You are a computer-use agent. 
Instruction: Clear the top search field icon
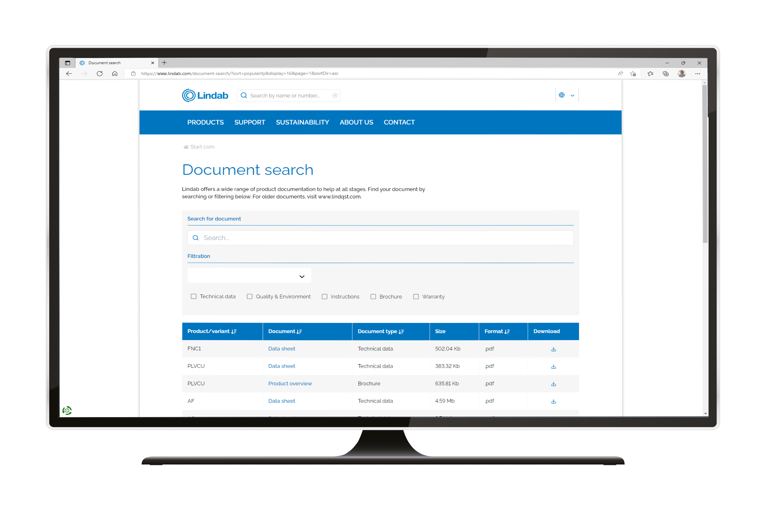point(335,96)
